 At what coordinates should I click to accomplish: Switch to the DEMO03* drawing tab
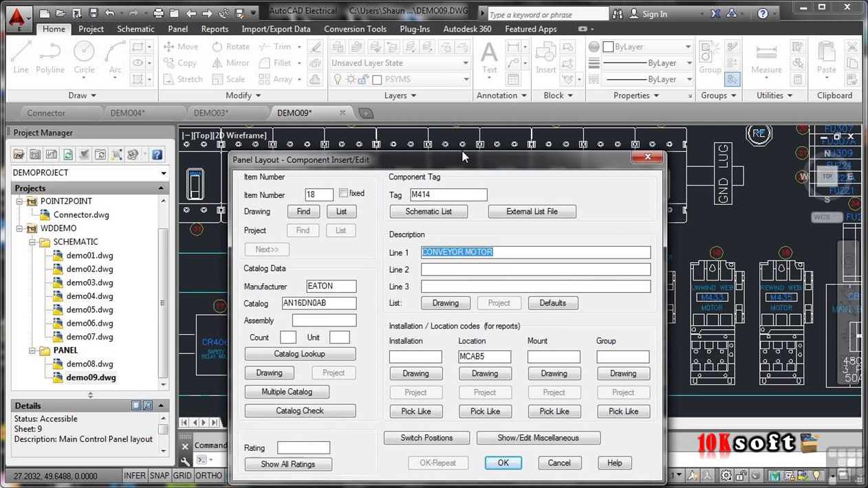(x=210, y=113)
